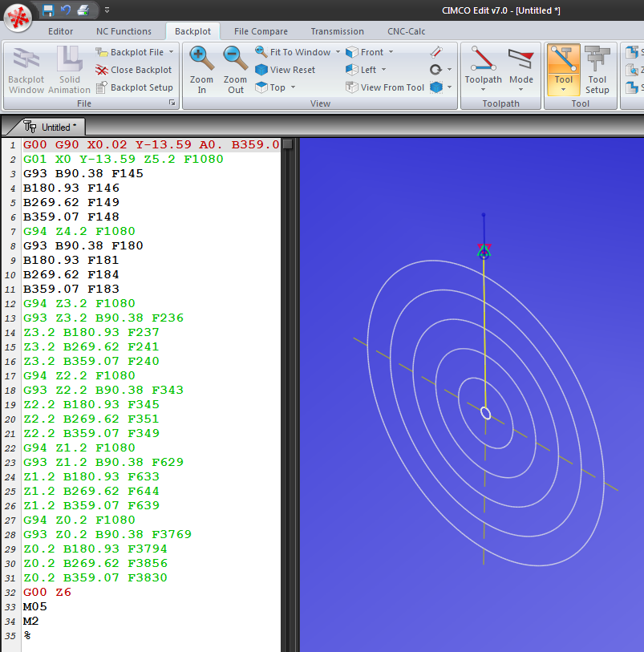
Task: Click the center circle of the toolpath
Action: [485, 413]
